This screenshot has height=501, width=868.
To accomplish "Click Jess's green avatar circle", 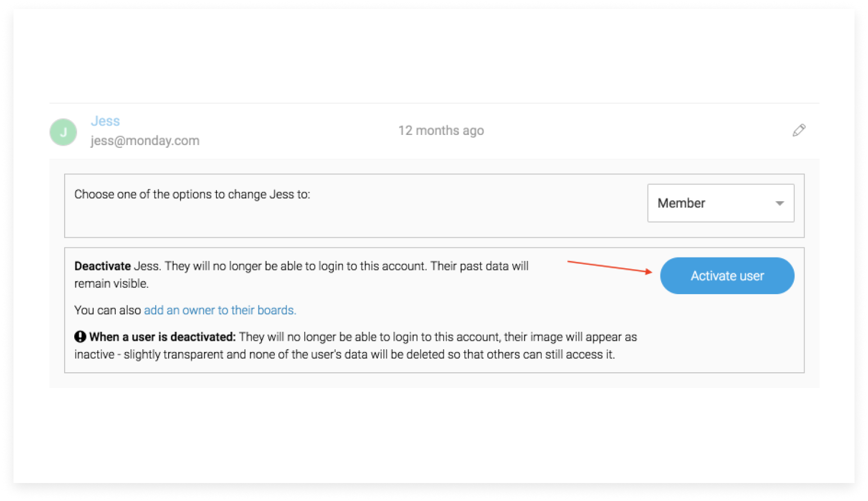I will (64, 132).
